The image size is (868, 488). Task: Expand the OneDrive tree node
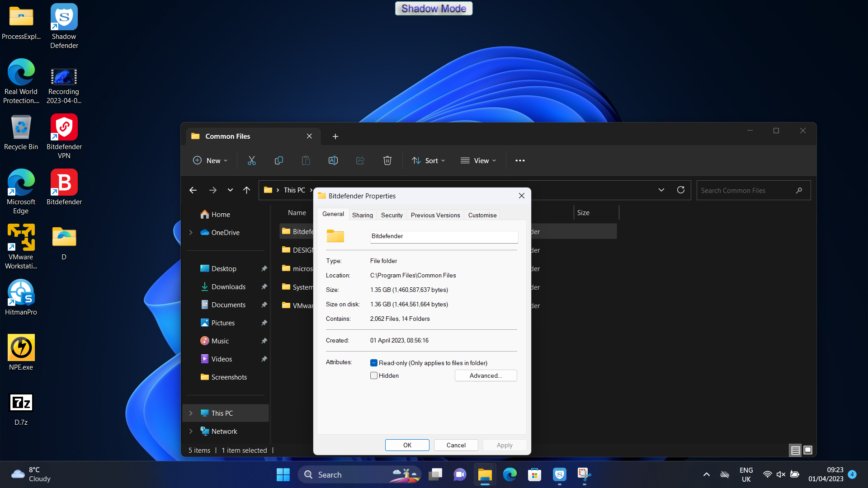click(x=191, y=232)
